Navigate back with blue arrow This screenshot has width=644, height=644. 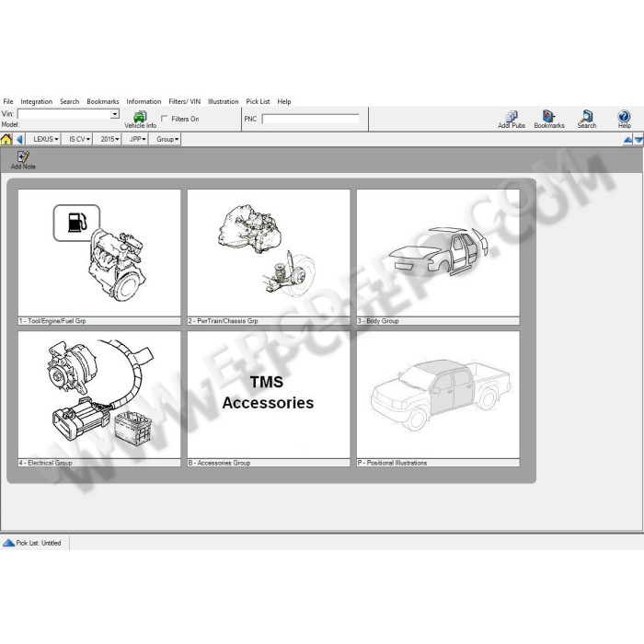coord(19,139)
